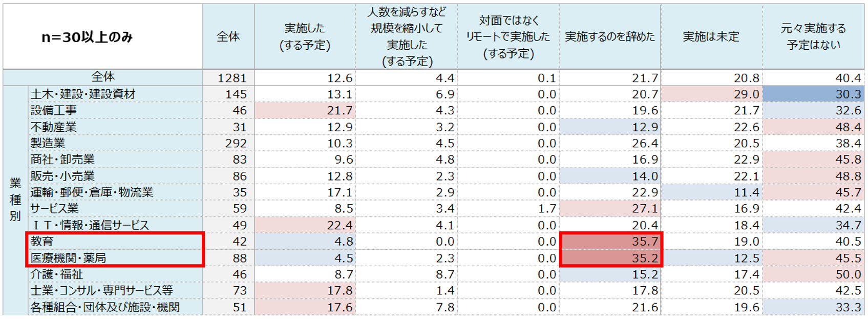Select the blue 30.3 cell
The height and width of the screenshot is (319, 868).
(813, 94)
